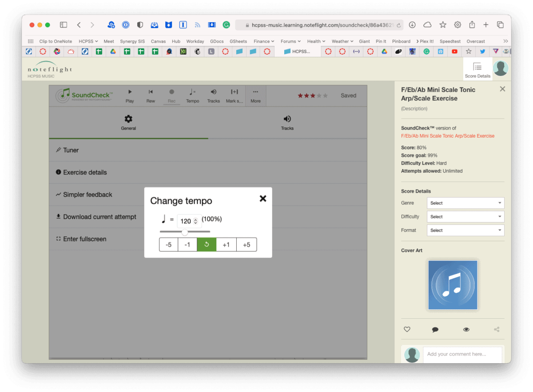Open the More menu in SoundCheck toolbar
This screenshot has width=533, height=392.
(x=255, y=95)
